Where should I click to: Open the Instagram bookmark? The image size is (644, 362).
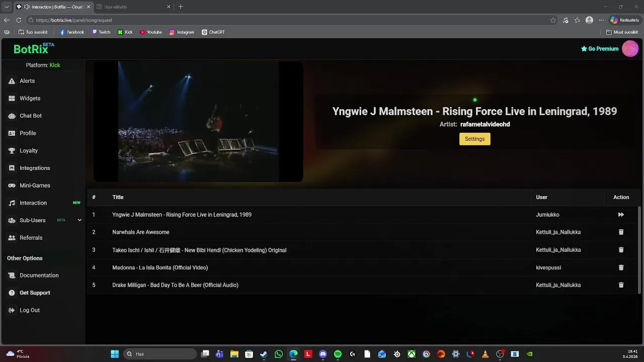point(182,32)
